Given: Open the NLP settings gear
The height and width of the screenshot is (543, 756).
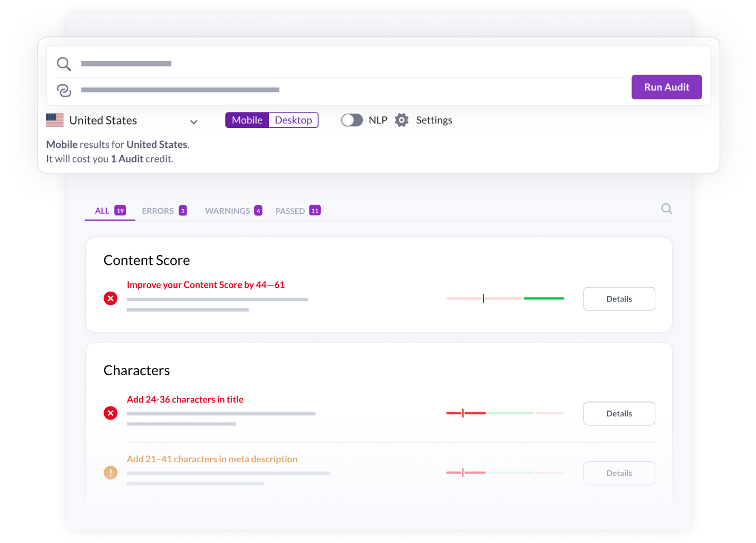Looking at the screenshot, I should click(x=401, y=120).
